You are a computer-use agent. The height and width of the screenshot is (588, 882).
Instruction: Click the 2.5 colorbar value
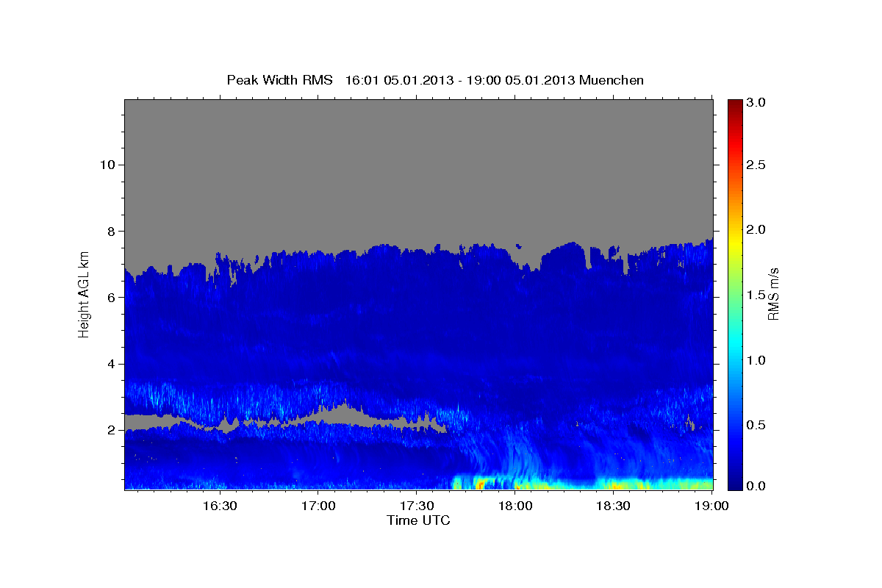click(x=757, y=165)
